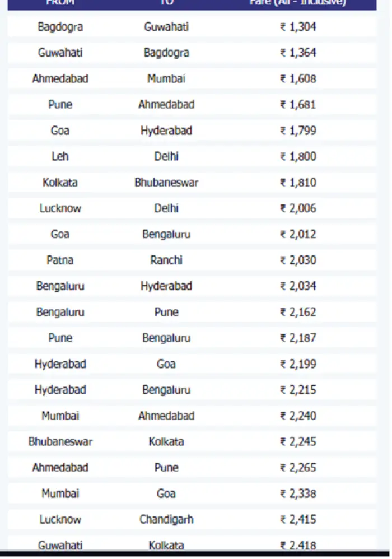Screen dimensions: 392x559
Task: Select the ₹ 1,681 fare from Pune
Action: coord(298,105)
